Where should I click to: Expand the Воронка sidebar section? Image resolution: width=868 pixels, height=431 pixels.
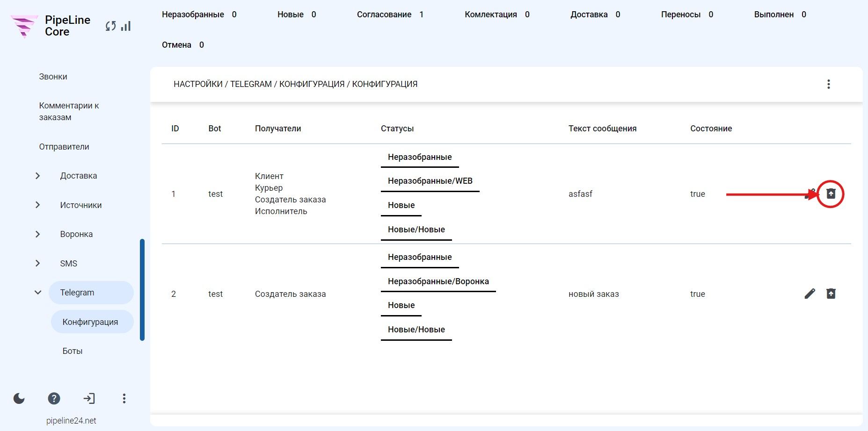pyautogui.click(x=38, y=234)
